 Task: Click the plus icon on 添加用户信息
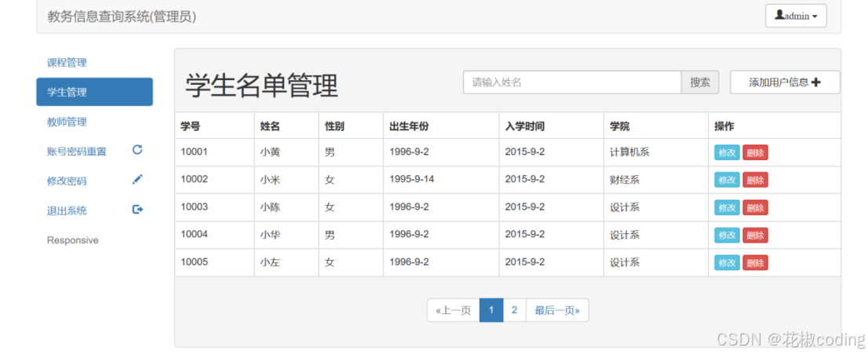click(x=816, y=82)
